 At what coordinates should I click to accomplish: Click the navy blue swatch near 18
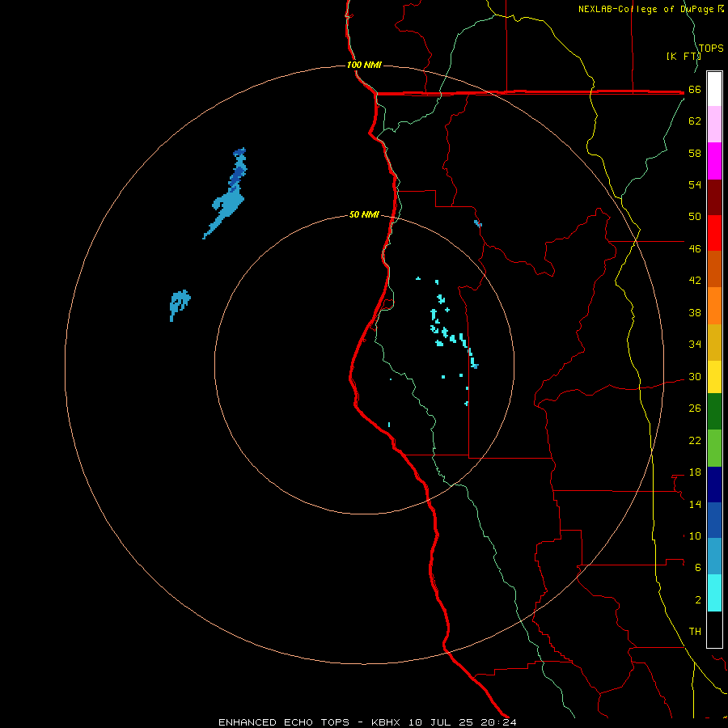tap(714, 485)
